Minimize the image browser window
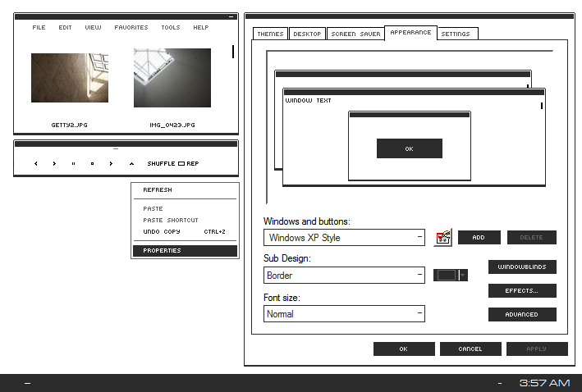 pyautogui.click(x=231, y=16)
